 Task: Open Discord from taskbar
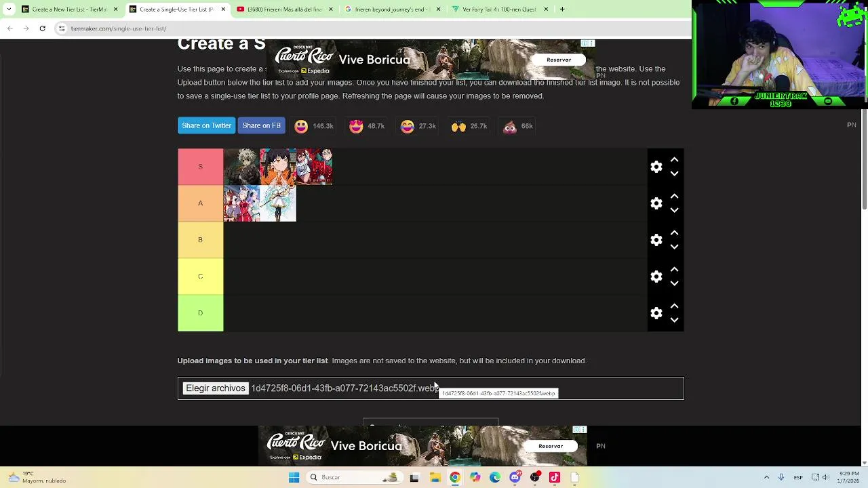point(515,477)
